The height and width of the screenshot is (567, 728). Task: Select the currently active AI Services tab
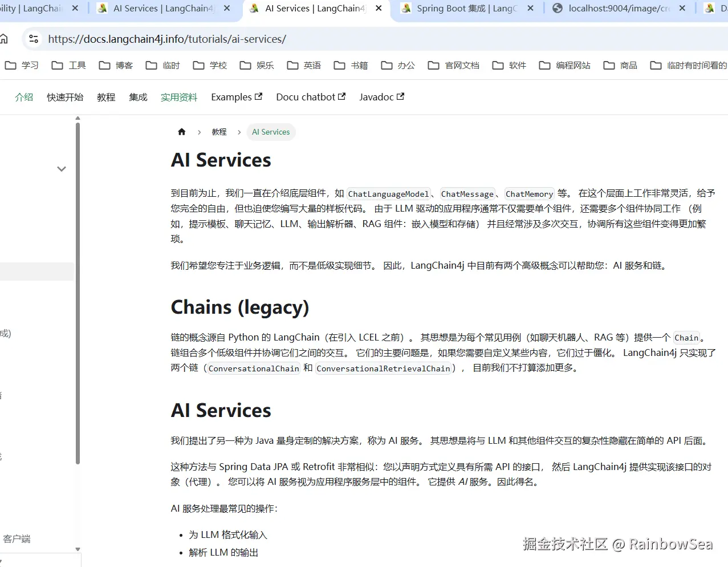click(315, 9)
